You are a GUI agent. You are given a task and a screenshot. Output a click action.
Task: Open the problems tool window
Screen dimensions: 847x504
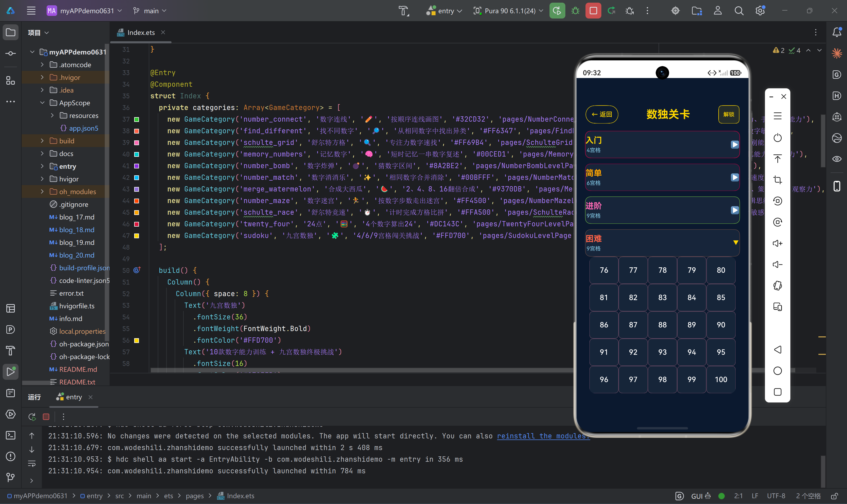point(11,456)
